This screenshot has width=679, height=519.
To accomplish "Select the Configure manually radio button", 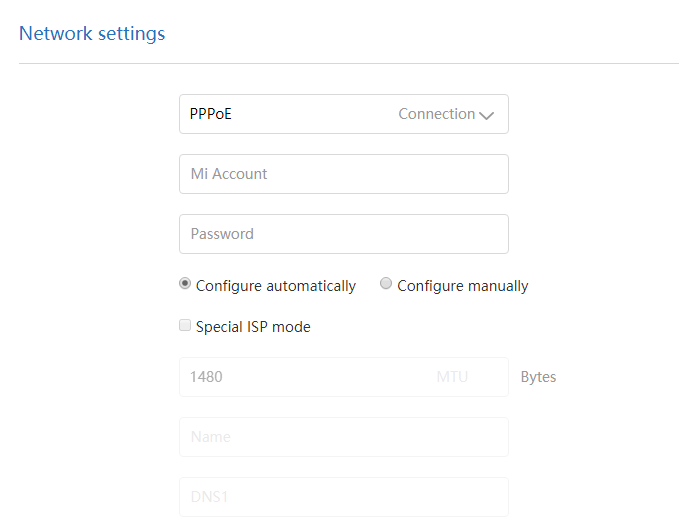I will (x=386, y=284).
